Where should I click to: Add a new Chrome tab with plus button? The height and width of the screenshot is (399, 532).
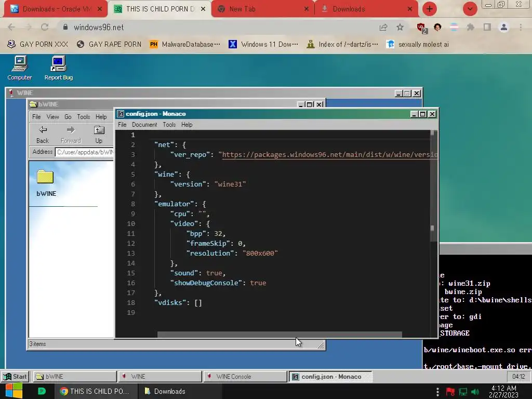(430, 9)
